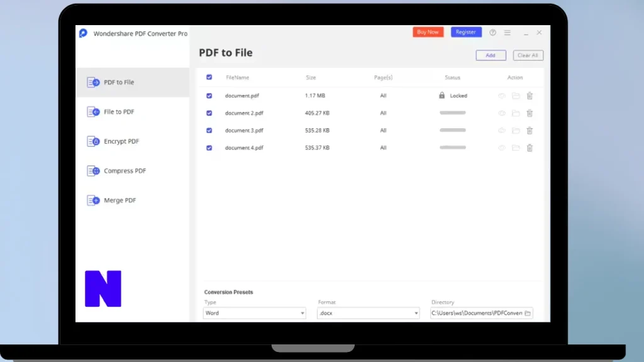
Task: Click the Page(s) column header
Action: (x=383, y=77)
